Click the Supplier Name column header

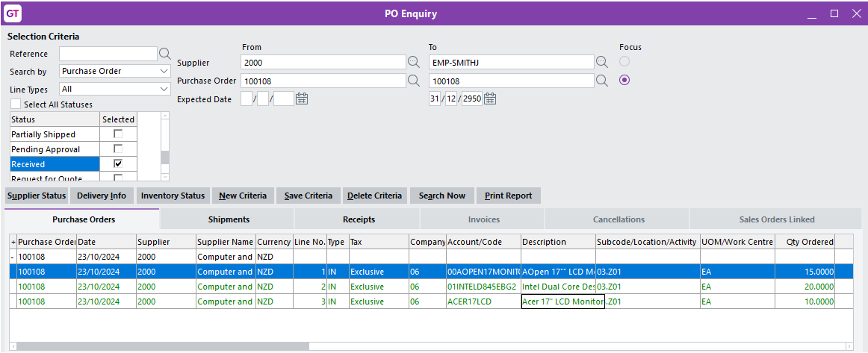[226, 242]
